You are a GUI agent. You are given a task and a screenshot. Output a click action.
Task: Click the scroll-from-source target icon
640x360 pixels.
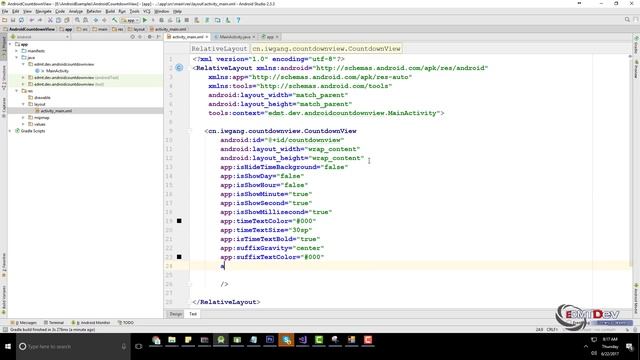[x=132, y=37]
